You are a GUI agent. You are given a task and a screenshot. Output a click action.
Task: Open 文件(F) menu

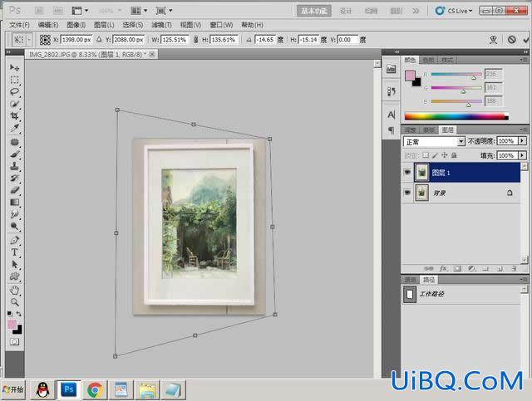19,25
